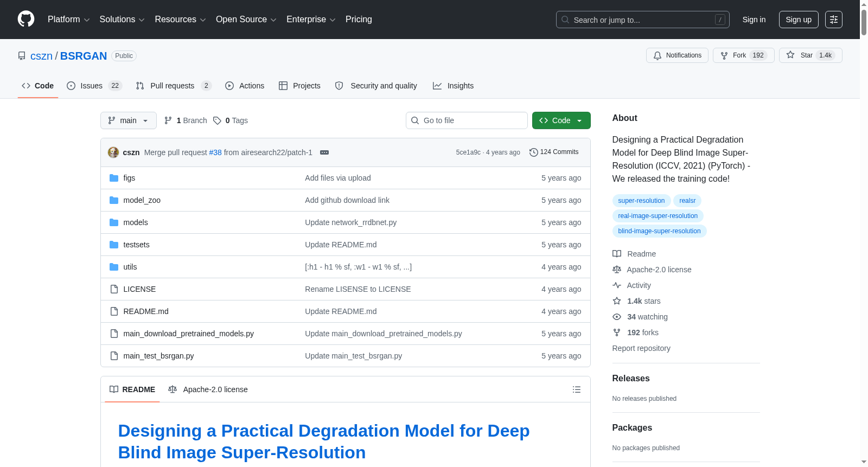
Task: Open the Pull requests tab
Action: pyautogui.click(x=173, y=86)
